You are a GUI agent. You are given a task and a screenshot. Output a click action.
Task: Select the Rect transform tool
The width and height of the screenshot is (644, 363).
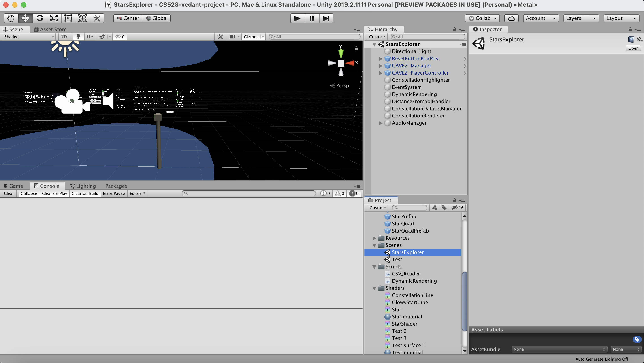[68, 18]
